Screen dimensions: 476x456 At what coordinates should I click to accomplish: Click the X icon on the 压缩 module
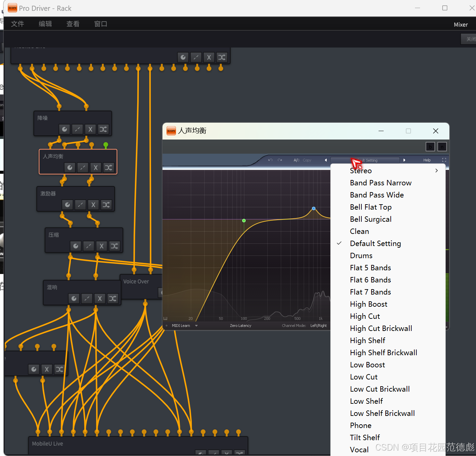101,246
